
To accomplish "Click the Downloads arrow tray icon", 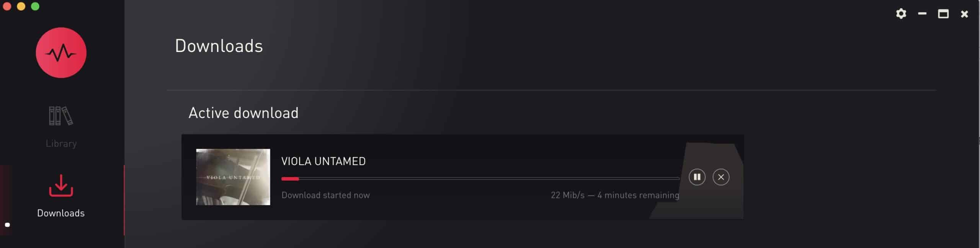I will pos(61,186).
